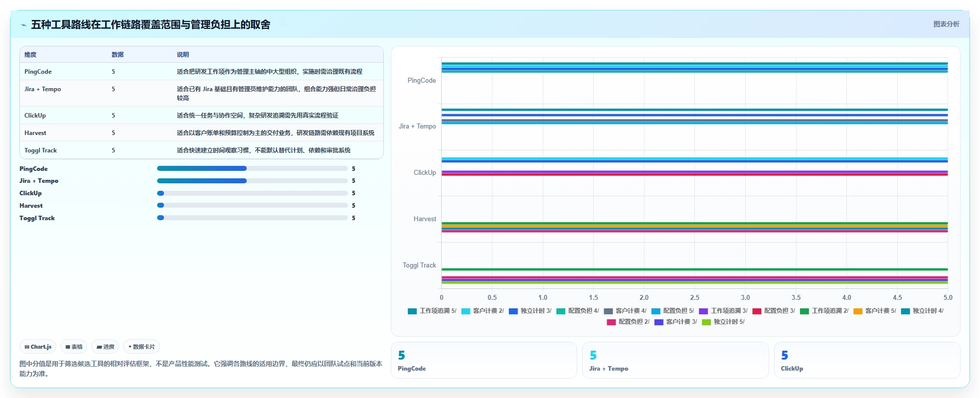The height and width of the screenshot is (398, 980).
Task: Hide the 配置负担 3/ dataset via legend
Action: [x=774, y=311]
